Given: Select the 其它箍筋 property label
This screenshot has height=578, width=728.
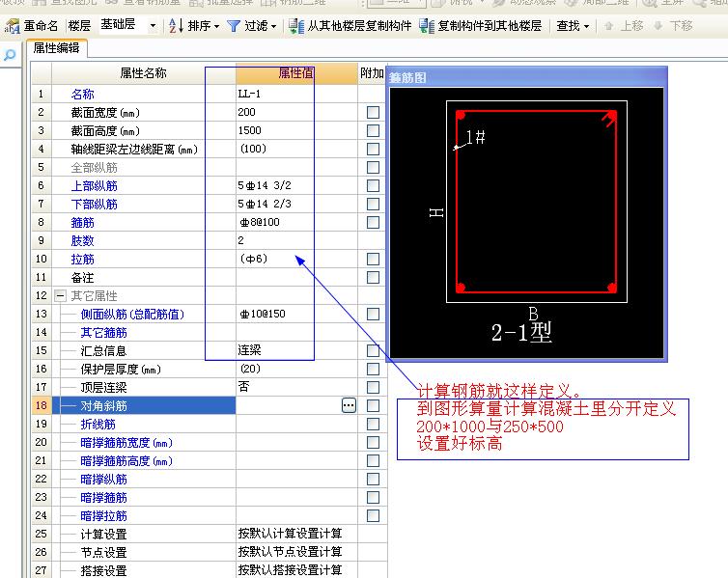Looking at the screenshot, I should click(x=103, y=333).
